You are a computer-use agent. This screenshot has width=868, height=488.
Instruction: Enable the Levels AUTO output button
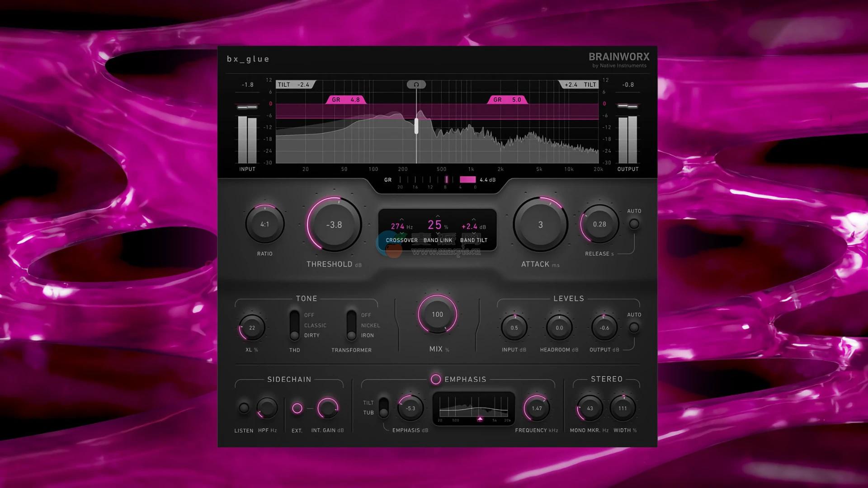[634, 328]
